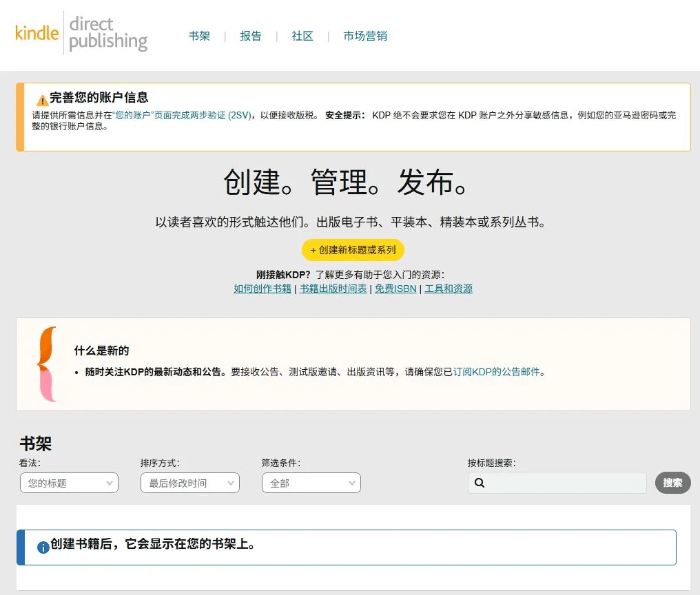This screenshot has height=595, width=700.
Task: Expand the 您的标题 view dropdown
Action: (x=69, y=483)
